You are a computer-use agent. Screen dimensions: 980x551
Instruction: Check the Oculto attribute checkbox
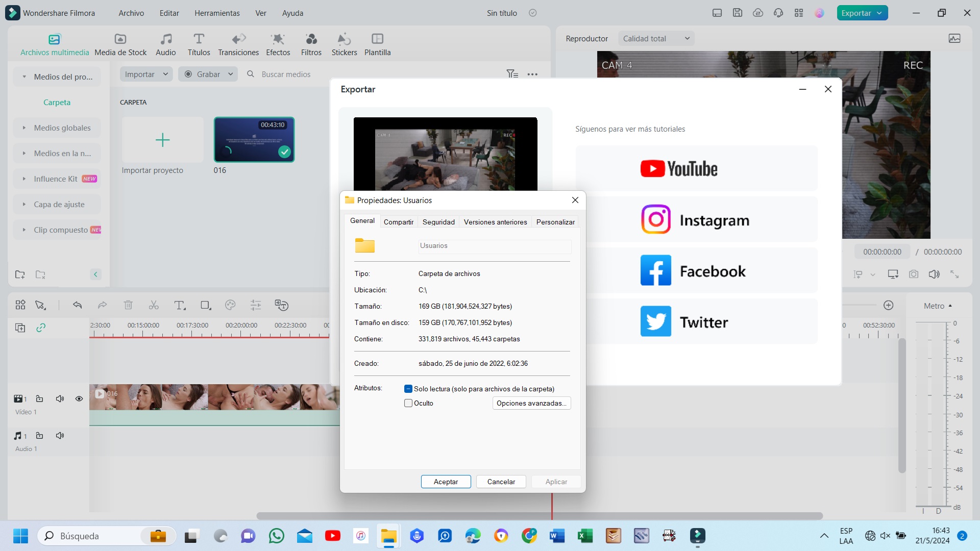(x=408, y=403)
